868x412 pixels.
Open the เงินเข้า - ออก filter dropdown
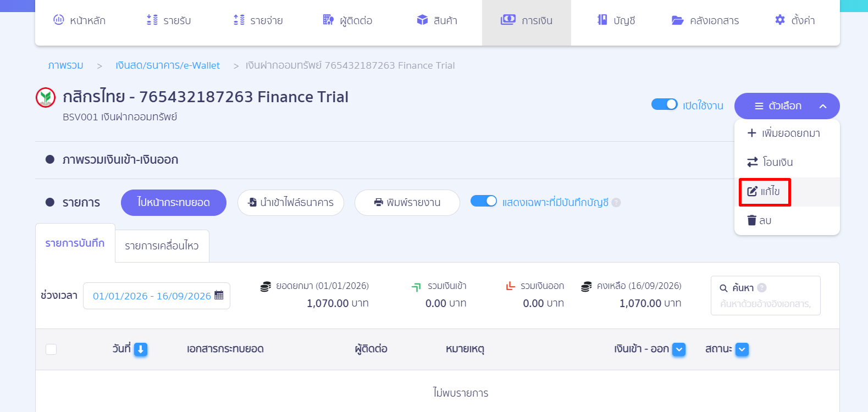click(x=679, y=349)
